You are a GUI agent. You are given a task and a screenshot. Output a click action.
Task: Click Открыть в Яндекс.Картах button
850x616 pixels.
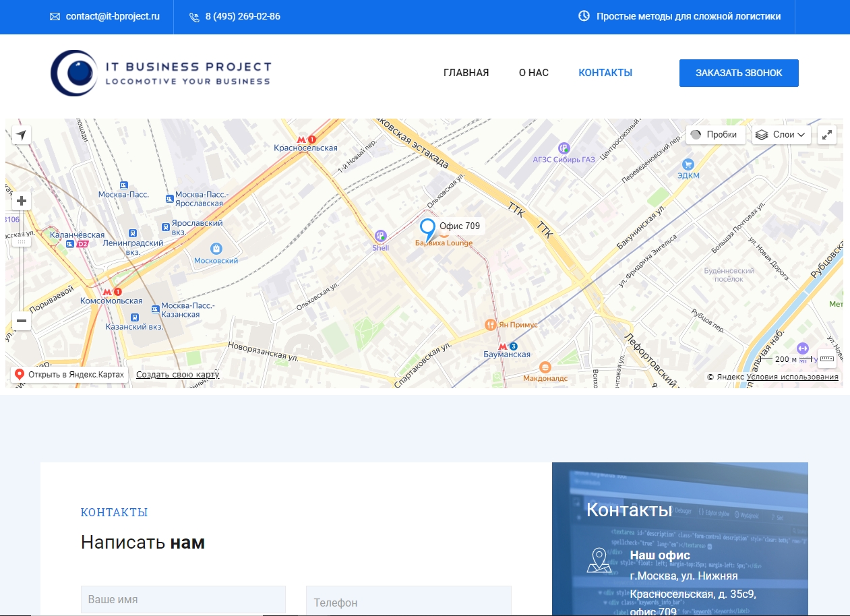tap(69, 374)
